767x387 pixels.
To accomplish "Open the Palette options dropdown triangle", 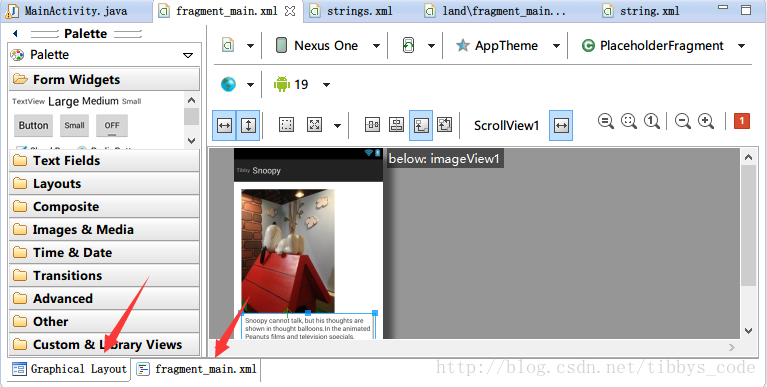I will click(188, 55).
